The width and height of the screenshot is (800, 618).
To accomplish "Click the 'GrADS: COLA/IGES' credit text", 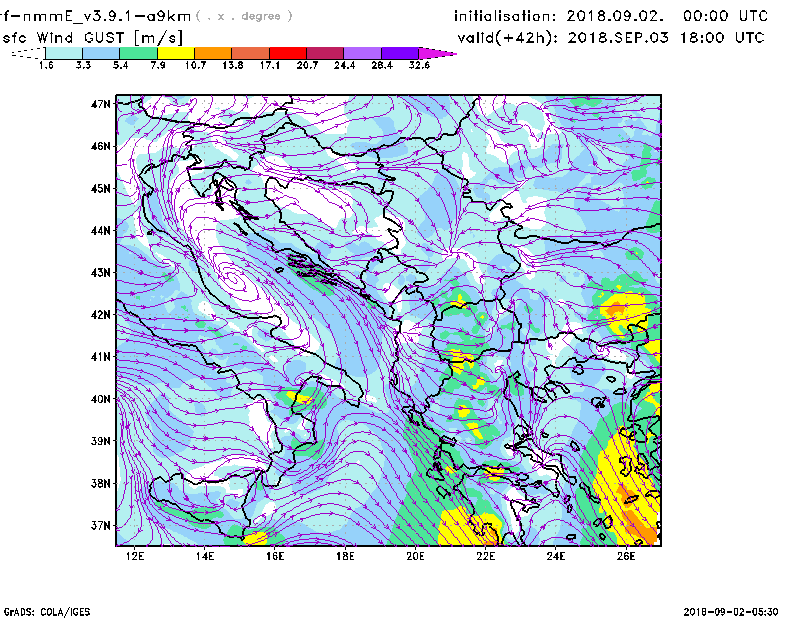I will click(x=47, y=612).
